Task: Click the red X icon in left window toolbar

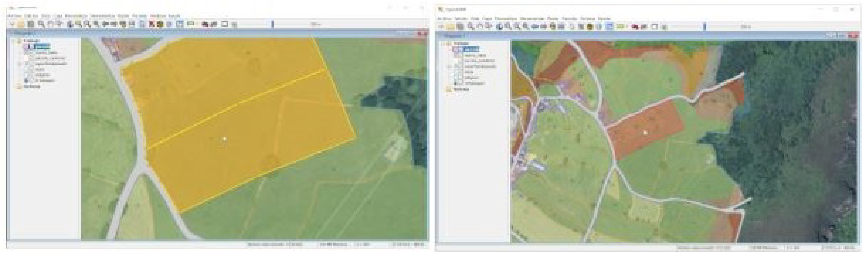Action: (x=152, y=24)
